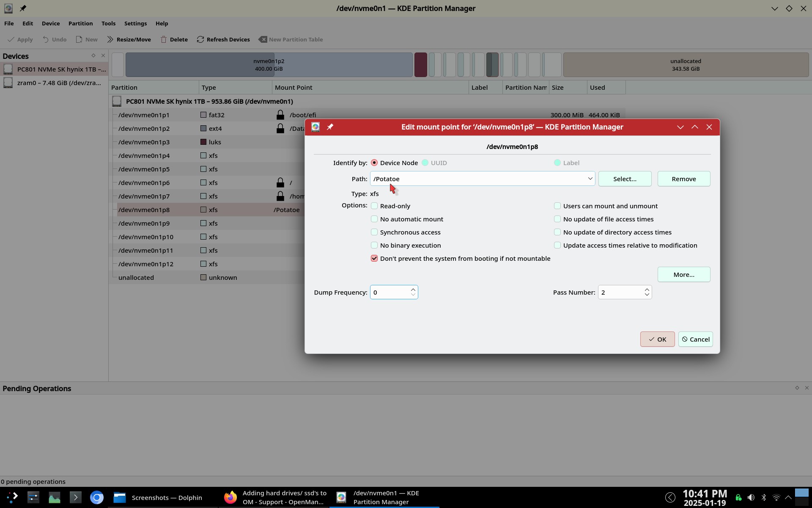Open Firefox from the taskbar

(230, 497)
